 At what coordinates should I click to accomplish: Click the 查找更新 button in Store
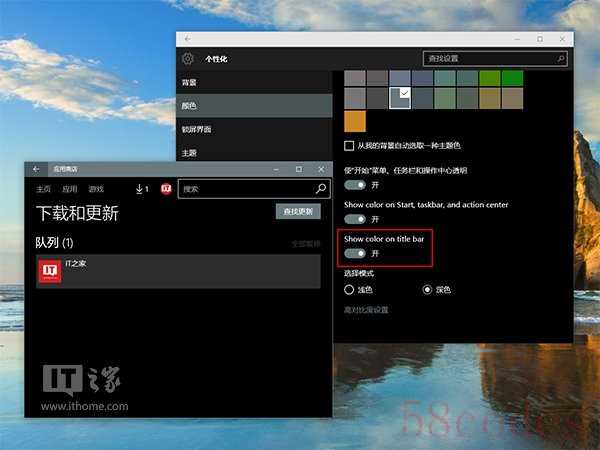pos(298,211)
